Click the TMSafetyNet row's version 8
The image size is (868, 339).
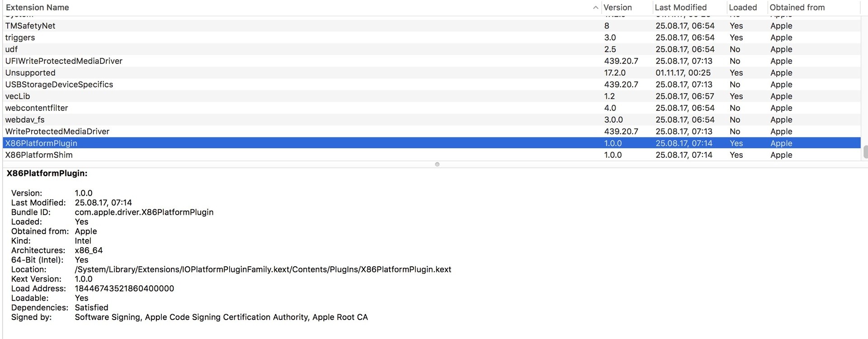(607, 26)
